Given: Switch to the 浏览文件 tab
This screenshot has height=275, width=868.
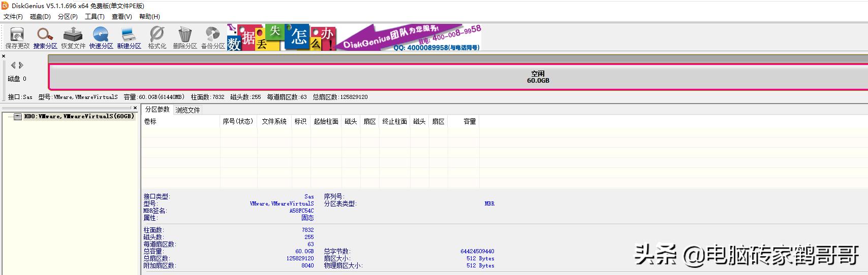Looking at the screenshot, I should point(188,110).
